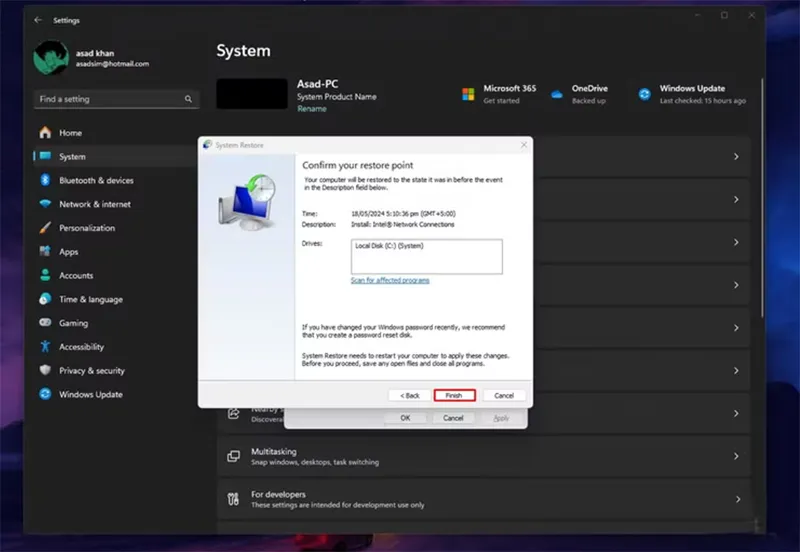Click the For developers tools icon

[234, 499]
